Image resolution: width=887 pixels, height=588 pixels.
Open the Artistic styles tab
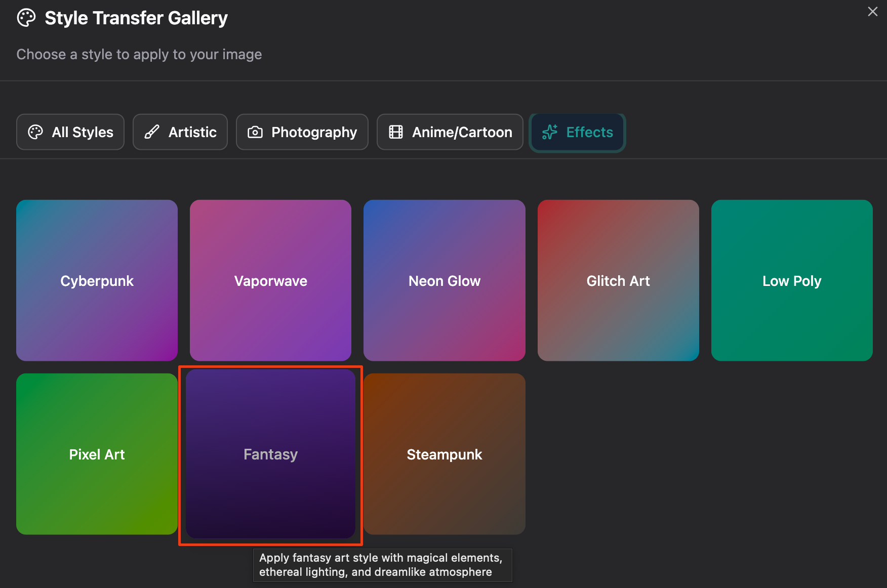click(180, 132)
